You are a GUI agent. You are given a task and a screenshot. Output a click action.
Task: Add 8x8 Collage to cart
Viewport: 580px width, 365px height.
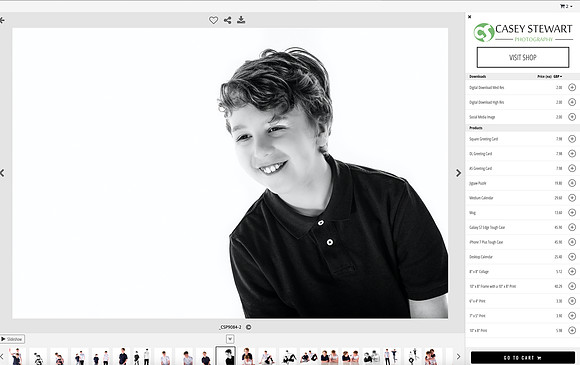572,271
